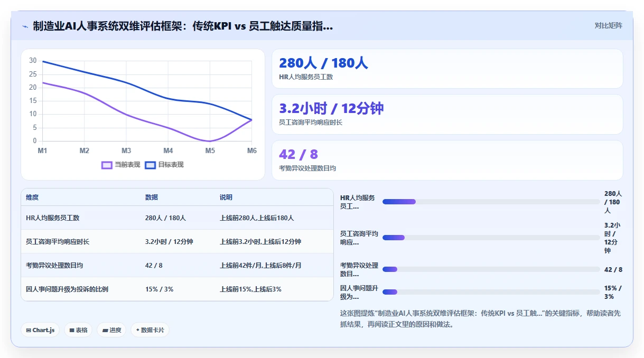Click the table cell 上线前280人,上线后180人
Viewport: 644px width, 358px height.
[x=257, y=218]
